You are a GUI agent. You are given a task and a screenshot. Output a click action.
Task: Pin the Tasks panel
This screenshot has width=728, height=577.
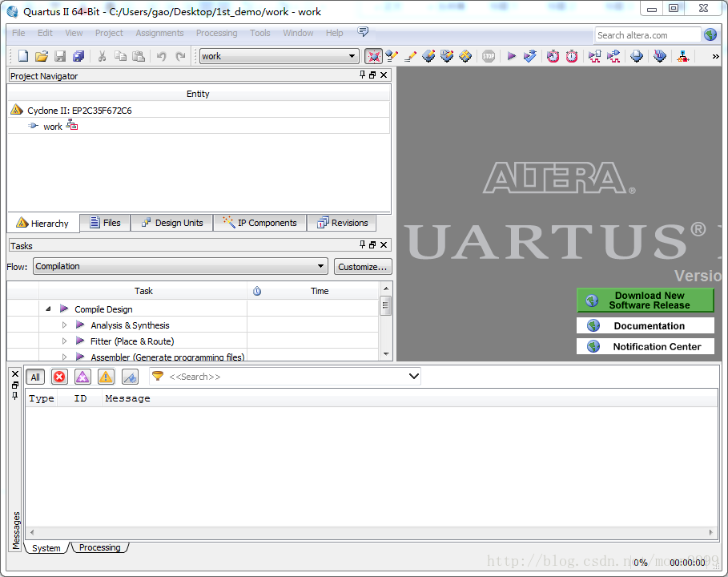[362, 244]
